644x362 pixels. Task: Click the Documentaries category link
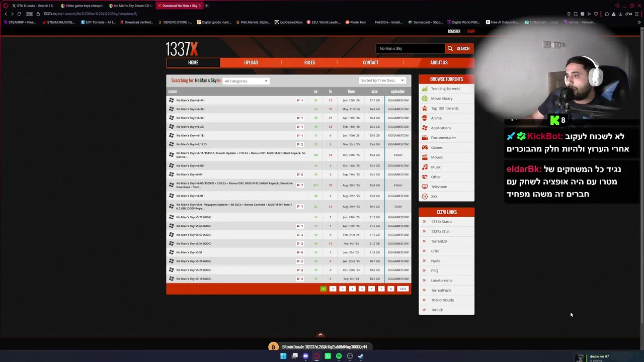point(443,138)
